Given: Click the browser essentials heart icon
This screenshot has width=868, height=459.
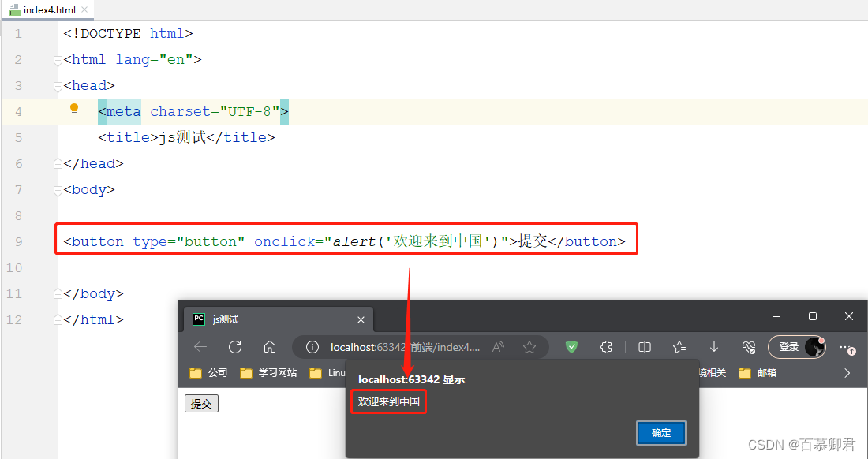Looking at the screenshot, I should point(748,347).
